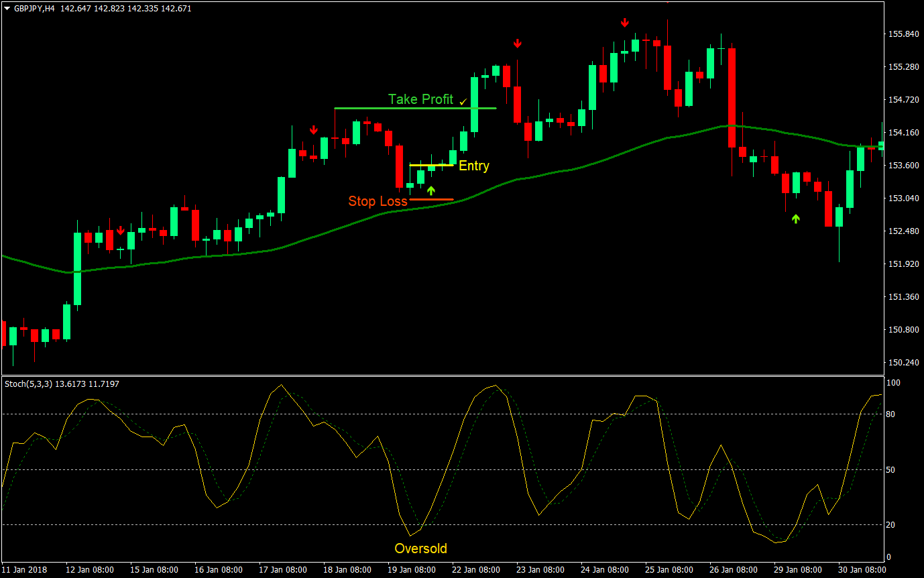The image size is (924, 578).
Task: Select the red down arrow signal above 24 Jan
Action: pos(625,22)
